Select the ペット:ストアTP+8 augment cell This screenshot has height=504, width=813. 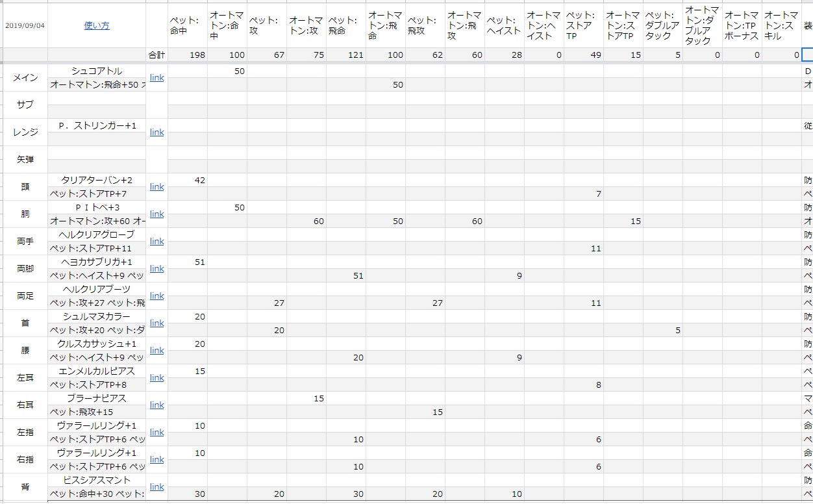pyautogui.click(x=97, y=384)
